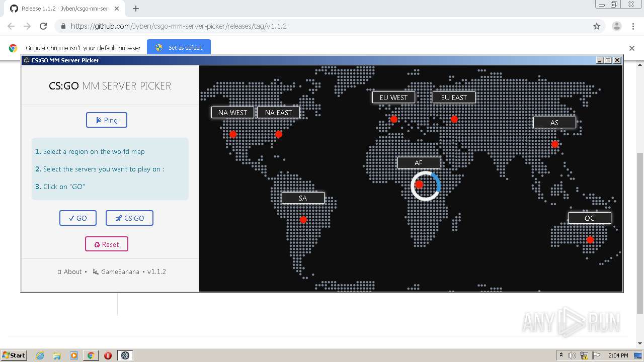The image size is (644, 362).
Task: Select the OC region label
Action: 590,218
